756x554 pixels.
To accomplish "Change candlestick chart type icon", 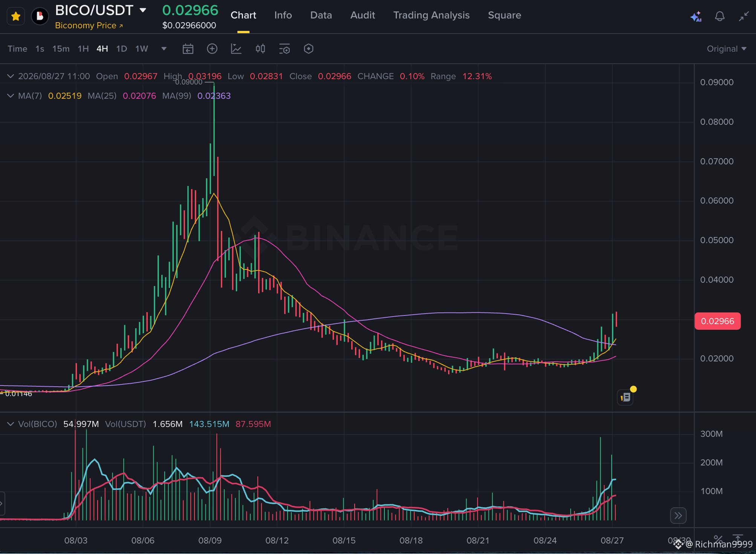I will click(260, 49).
